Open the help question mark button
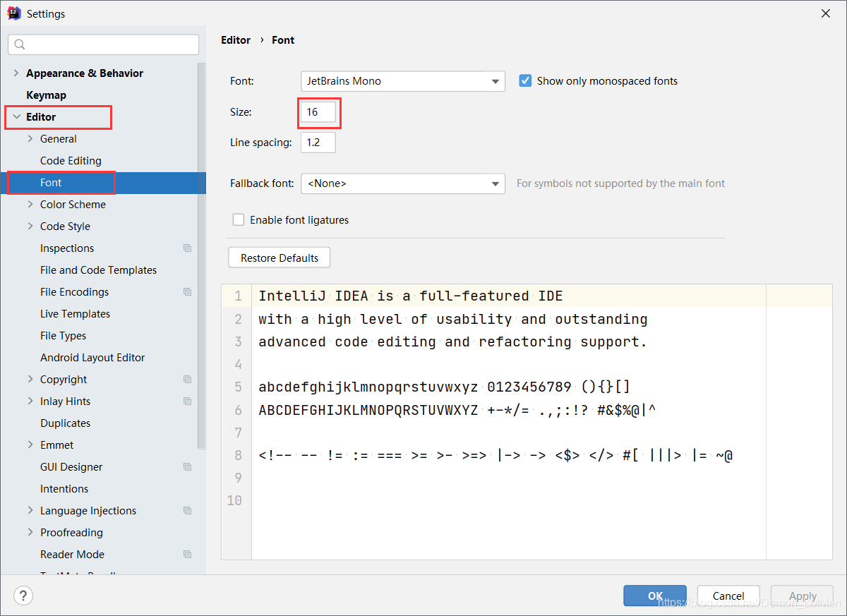847x616 pixels. pyautogui.click(x=23, y=596)
